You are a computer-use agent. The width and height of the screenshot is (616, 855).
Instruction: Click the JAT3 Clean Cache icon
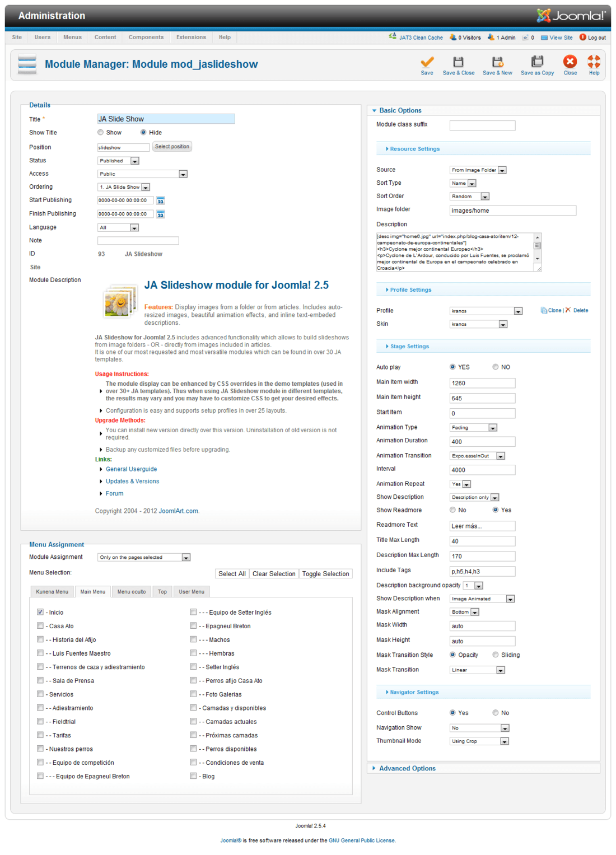[x=393, y=37]
